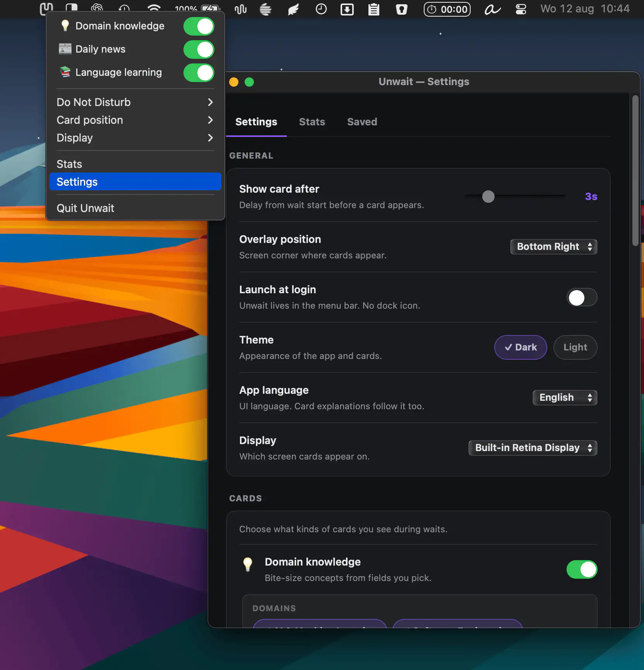Choose Quit Unwait from the menu

(x=135, y=208)
